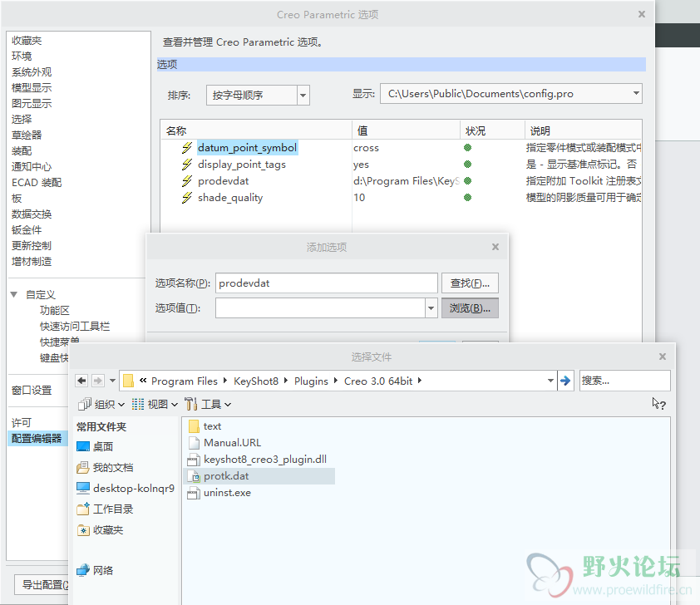Click the 查找(F)... button
The height and width of the screenshot is (605, 700).
pos(470,283)
